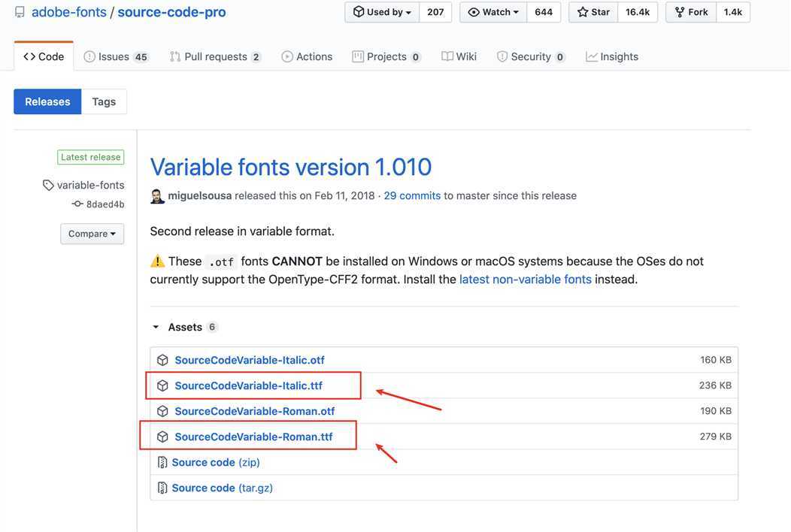Click miguelsousa's avatar image
Image resolution: width=791 pixels, height=532 pixels.
[157, 196]
